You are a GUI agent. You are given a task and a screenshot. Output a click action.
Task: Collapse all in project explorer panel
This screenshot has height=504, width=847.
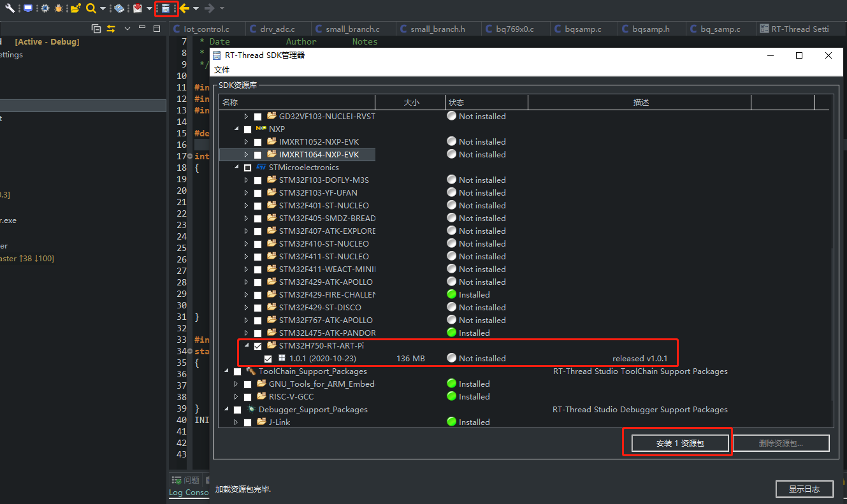click(x=96, y=29)
